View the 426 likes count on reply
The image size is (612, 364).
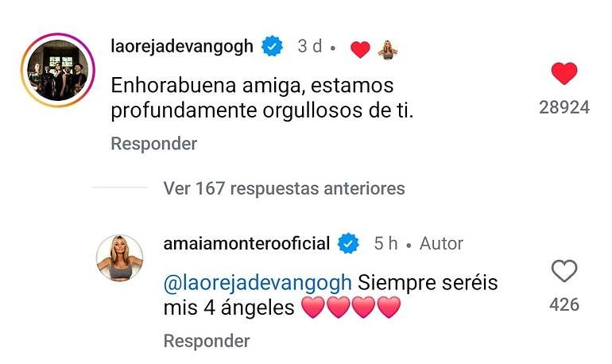(564, 304)
